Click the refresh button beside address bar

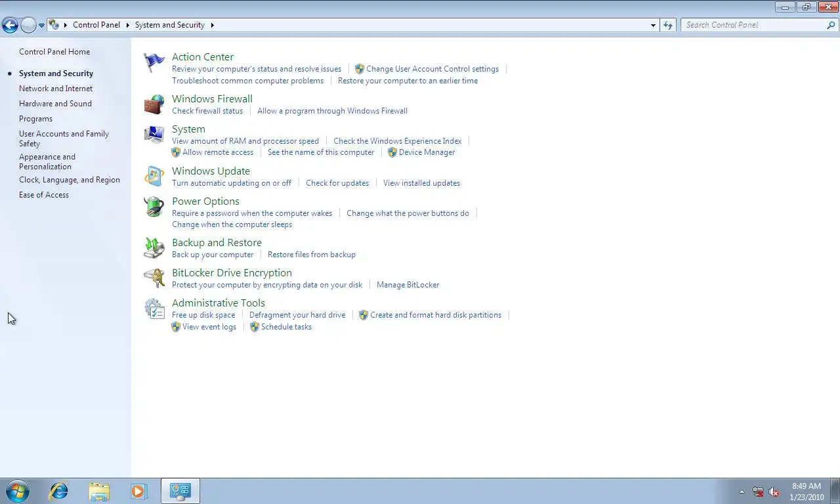(668, 25)
